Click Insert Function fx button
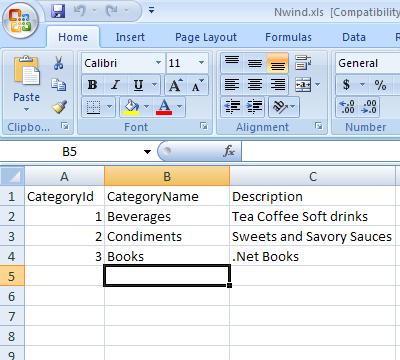400x360 pixels. click(x=229, y=152)
